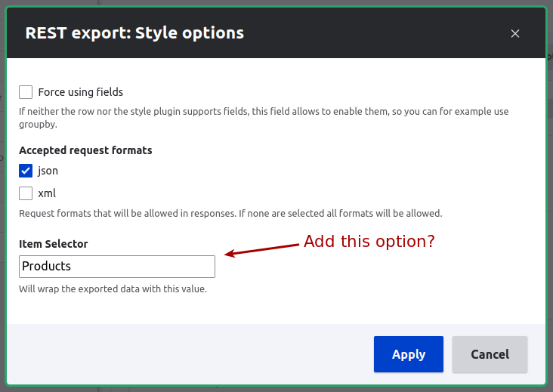The width and height of the screenshot is (553, 392).
Task: Click the groupby help text under Force fields
Action: click(x=264, y=118)
